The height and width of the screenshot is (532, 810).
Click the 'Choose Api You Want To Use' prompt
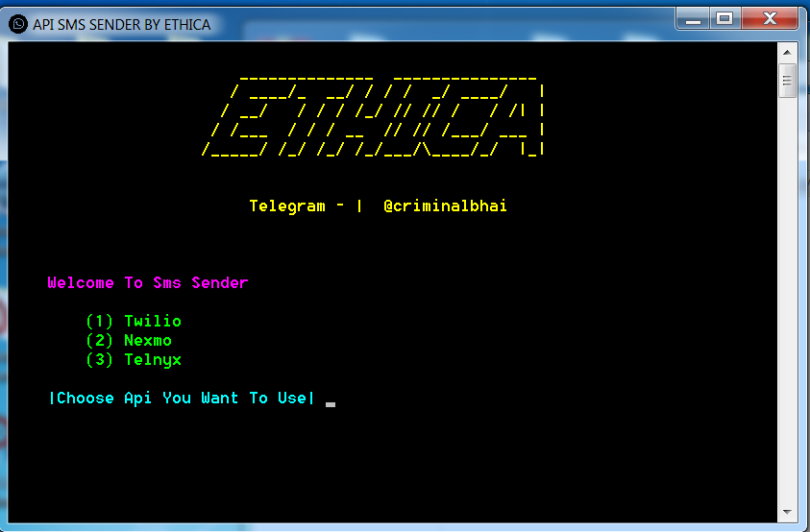[182, 399]
